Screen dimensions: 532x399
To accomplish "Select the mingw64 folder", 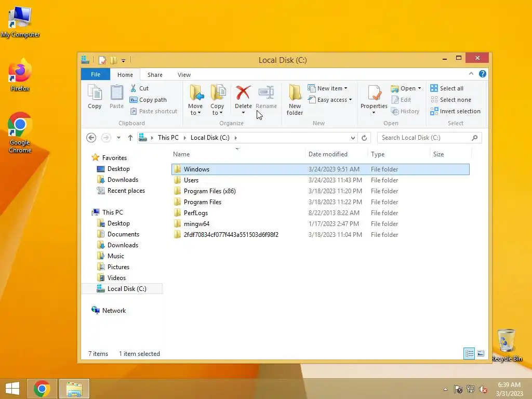I will 320,223.
